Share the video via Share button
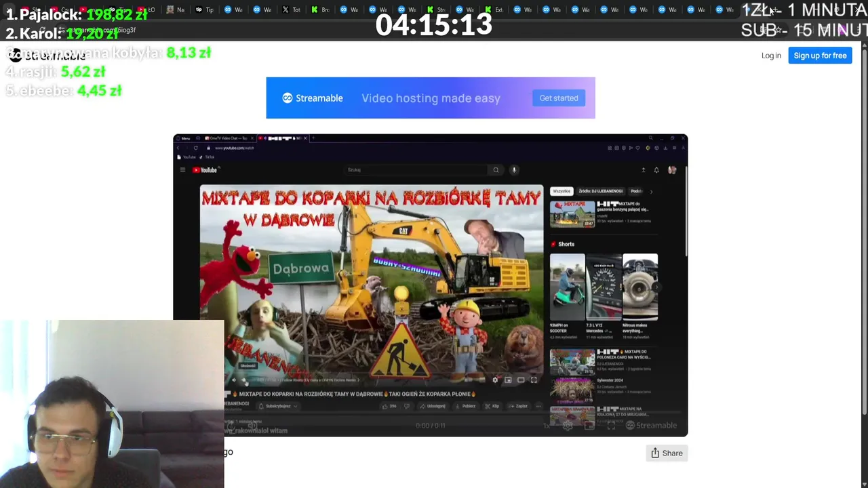This screenshot has width=868, height=488. 667,453
